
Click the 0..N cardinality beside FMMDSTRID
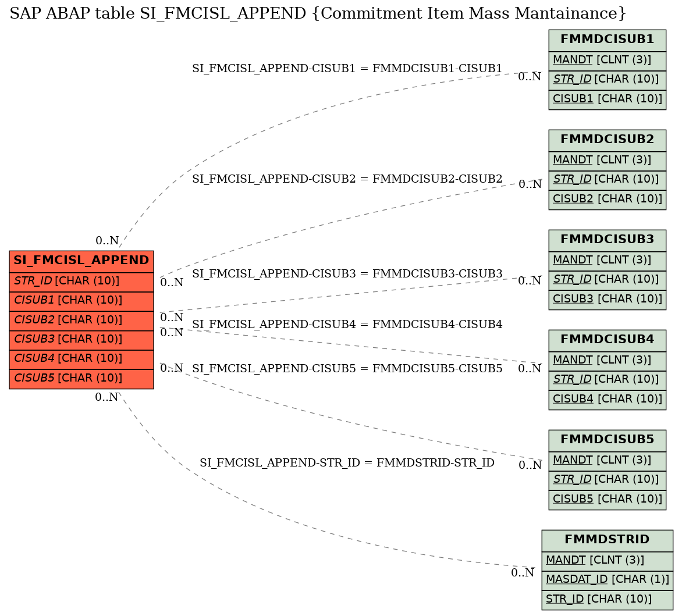[x=523, y=572]
